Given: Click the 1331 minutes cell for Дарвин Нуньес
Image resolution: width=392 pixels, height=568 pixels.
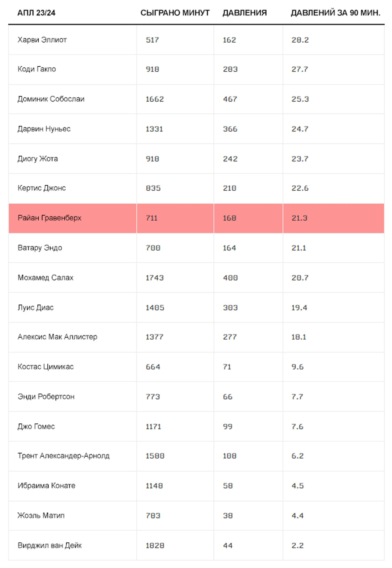Looking at the screenshot, I should (154, 129).
